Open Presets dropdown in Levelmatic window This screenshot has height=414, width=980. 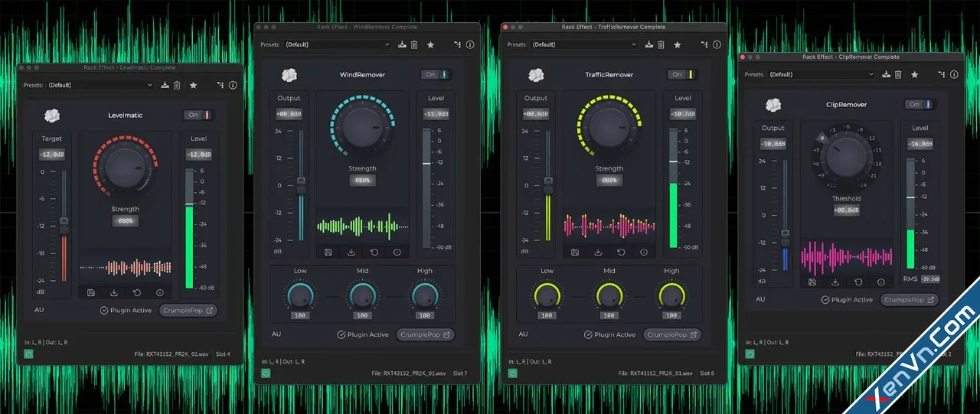click(101, 86)
